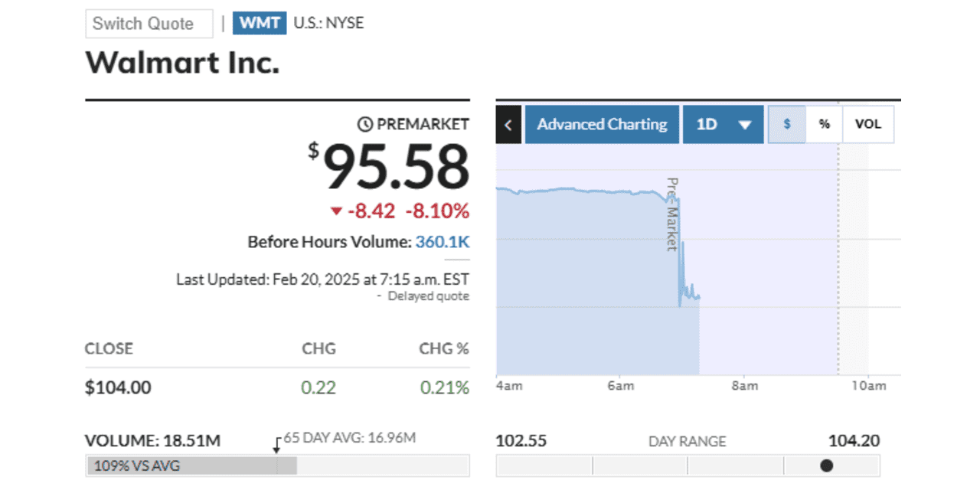Click the 8am mark on chart axis
The image size is (980, 490).
(744, 386)
